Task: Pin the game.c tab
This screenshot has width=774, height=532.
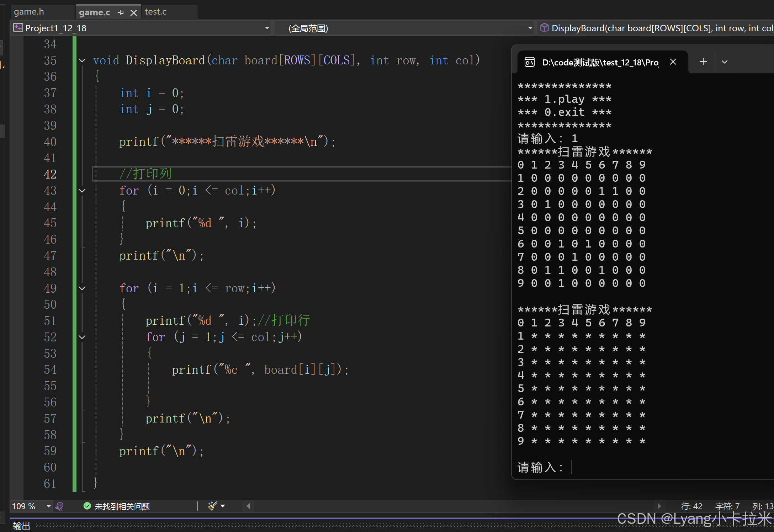Action: click(x=121, y=12)
